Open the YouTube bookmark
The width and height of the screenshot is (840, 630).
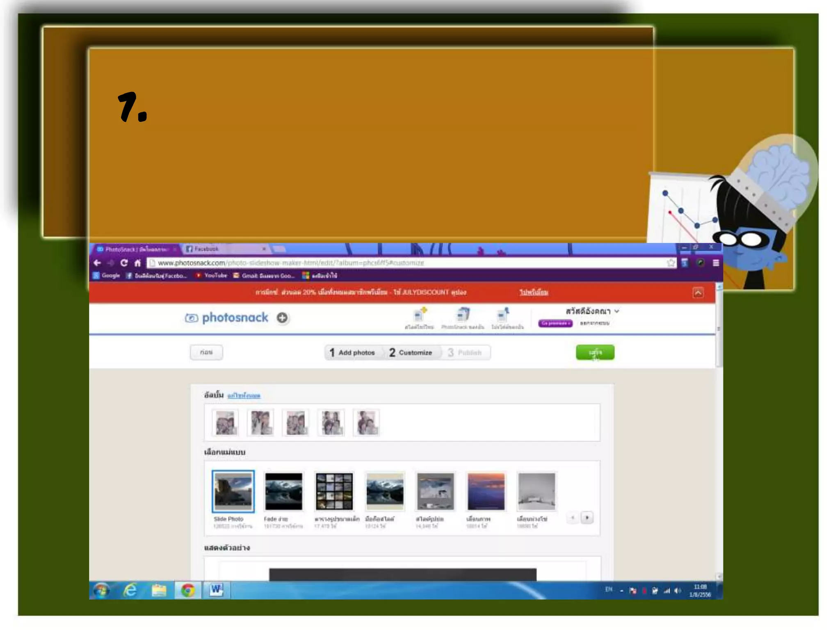point(212,276)
